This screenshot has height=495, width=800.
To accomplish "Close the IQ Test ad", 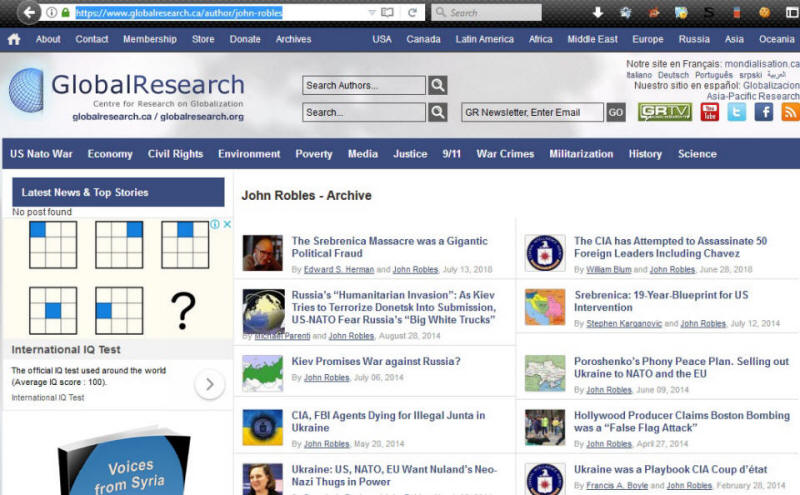I will point(227,225).
